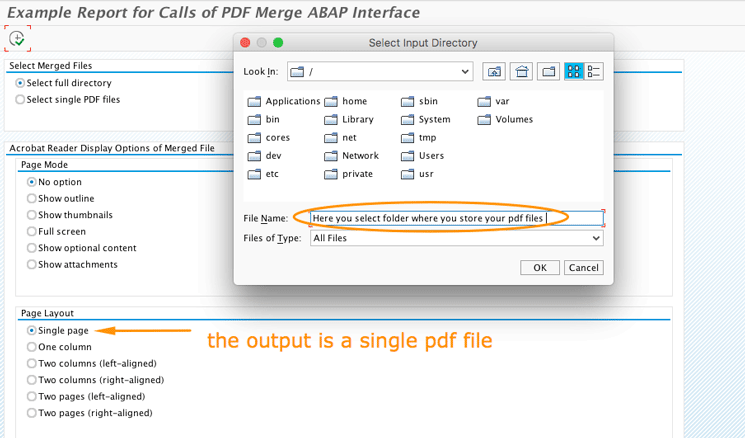Click the File Name input field
The image size is (745, 438).
pyautogui.click(x=457, y=219)
